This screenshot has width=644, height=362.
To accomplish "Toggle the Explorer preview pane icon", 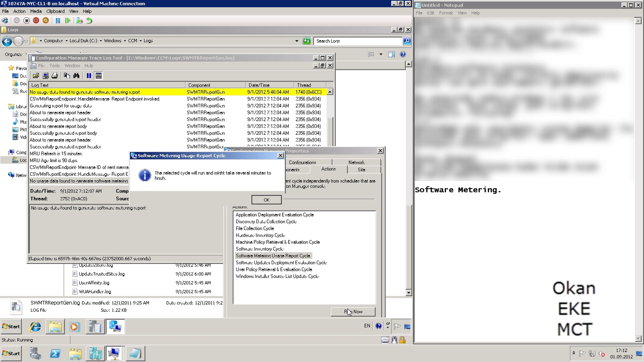I will coord(391,54).
